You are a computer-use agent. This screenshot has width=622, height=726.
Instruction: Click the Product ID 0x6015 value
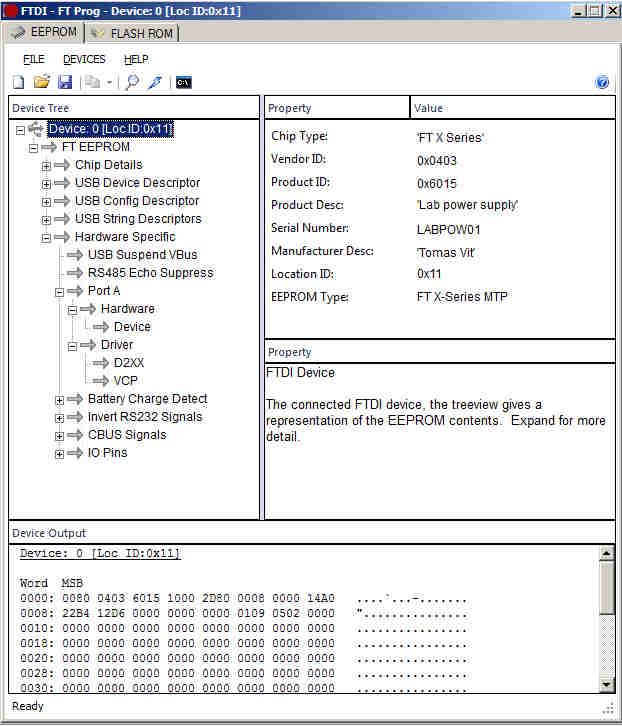click(436, 184)
